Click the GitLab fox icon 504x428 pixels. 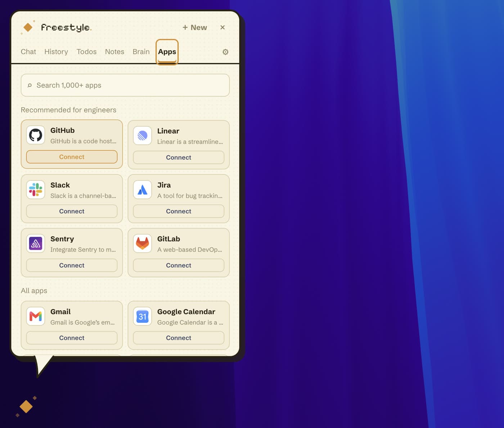pyautogui.click(x=143, y=244)
